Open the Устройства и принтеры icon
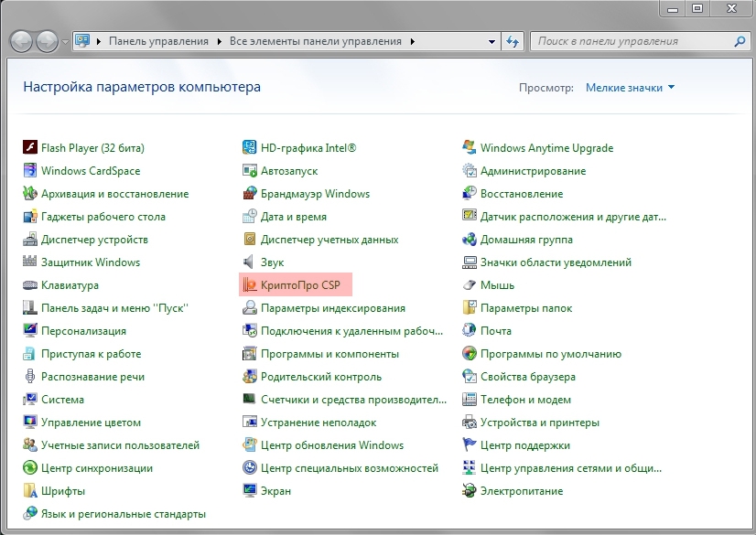Screen dimensions: 756x535 click(x=470, y=422)
